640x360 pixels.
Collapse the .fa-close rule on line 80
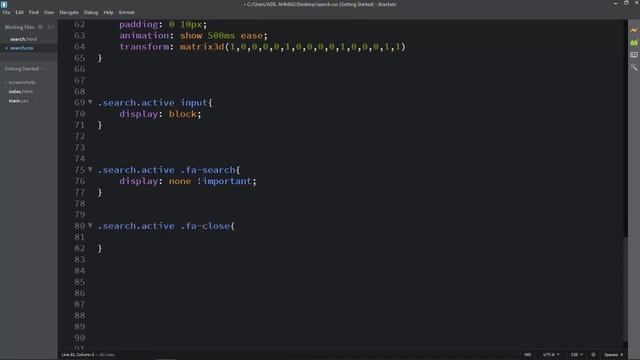(90, 225)
